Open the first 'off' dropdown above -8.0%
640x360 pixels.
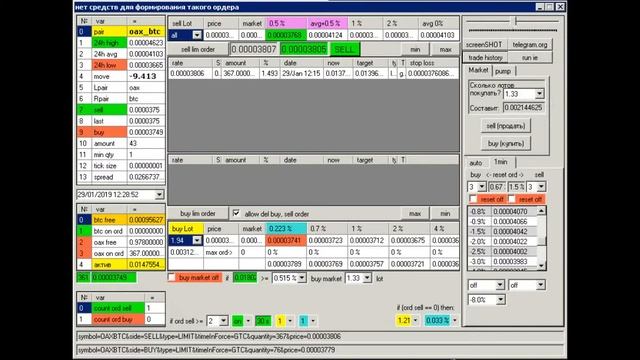(x=500, y=285)
